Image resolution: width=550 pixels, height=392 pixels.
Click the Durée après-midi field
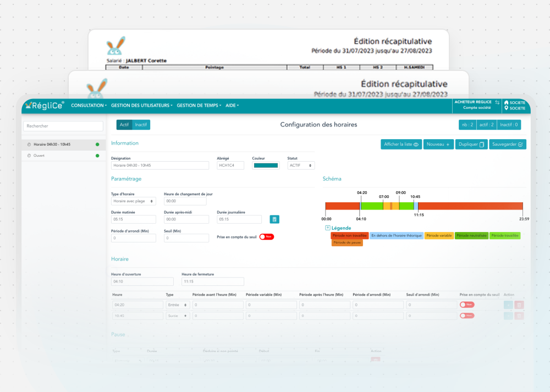click(x=186, y=219)
